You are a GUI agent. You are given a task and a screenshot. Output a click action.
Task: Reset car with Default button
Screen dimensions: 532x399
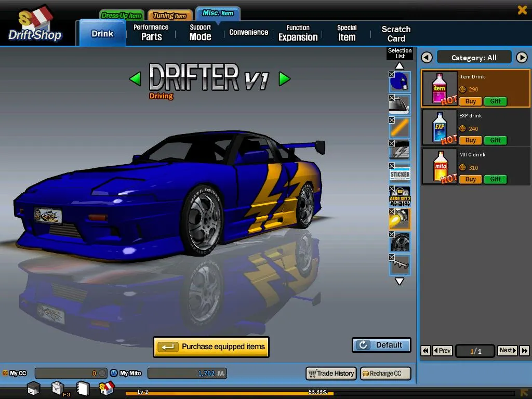[x=381, y=345]
